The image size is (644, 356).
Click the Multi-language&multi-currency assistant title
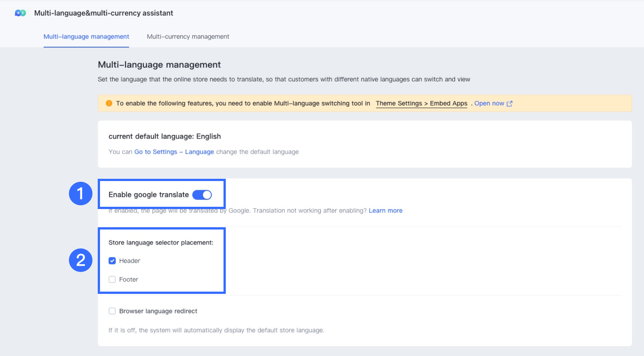(x=103, y=13)
